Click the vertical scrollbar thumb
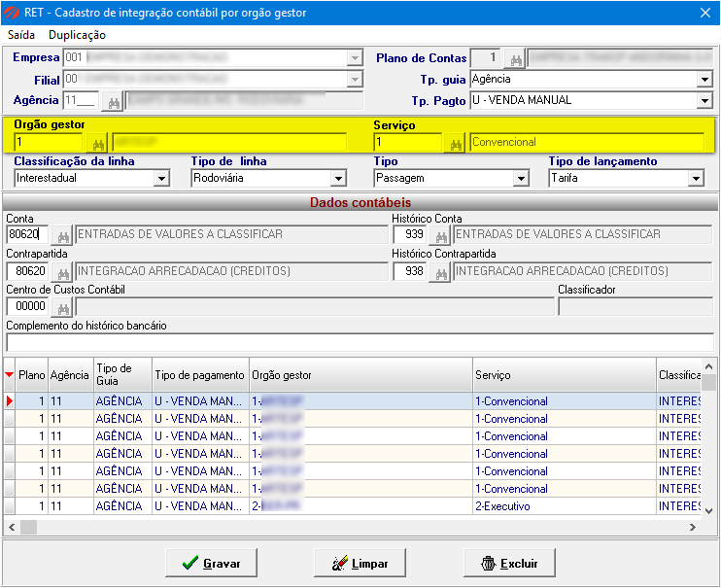 pos(709,383)
